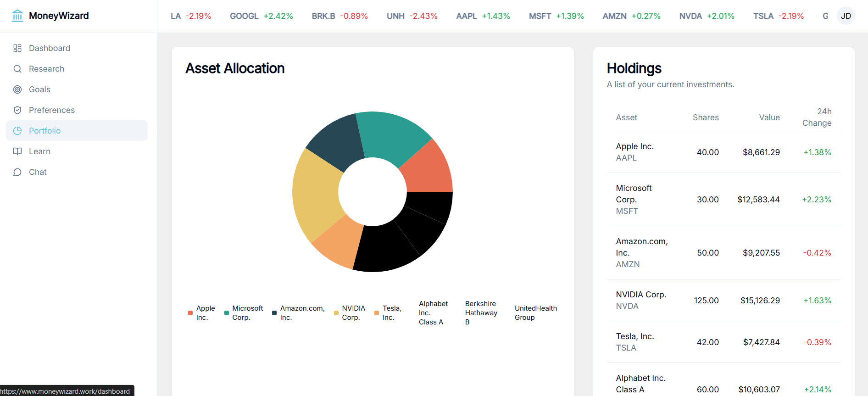This screenshot has width=868, height=396.
Task: Click the Research magnifier icon
Action: pos(17,69)
